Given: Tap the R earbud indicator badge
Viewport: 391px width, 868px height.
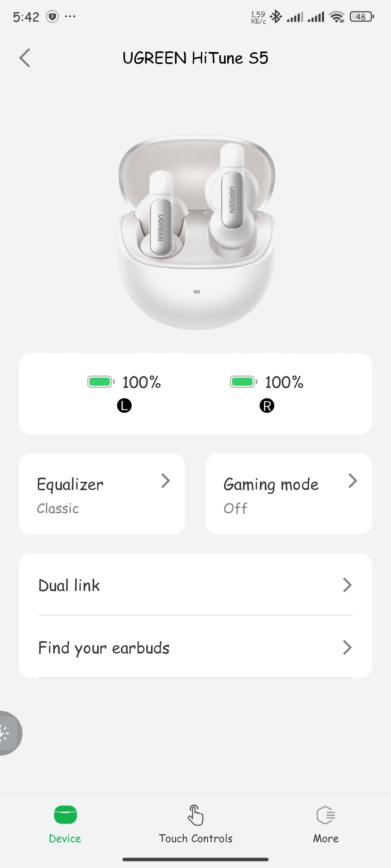Looking at the screenshot, I should click(x=267, y=406).
